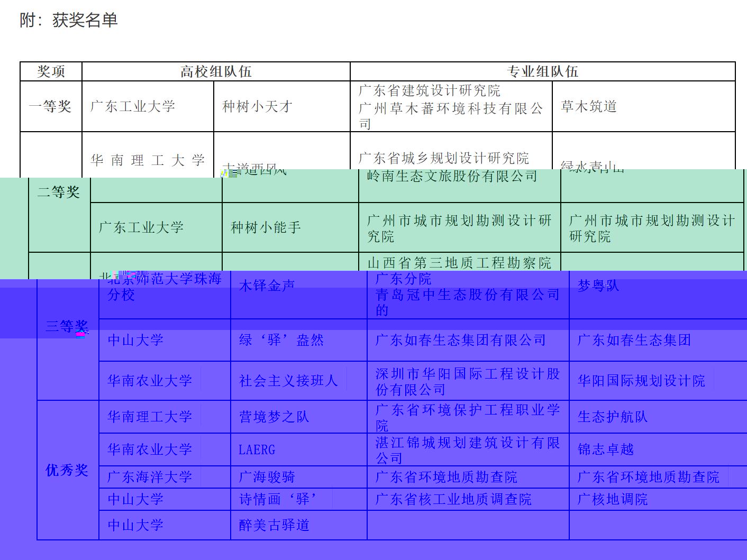The height and width of the screenshot is (560, 747).
Task: Click 中山大学 beside 醉美古驿道
Action: coord(135,525)
